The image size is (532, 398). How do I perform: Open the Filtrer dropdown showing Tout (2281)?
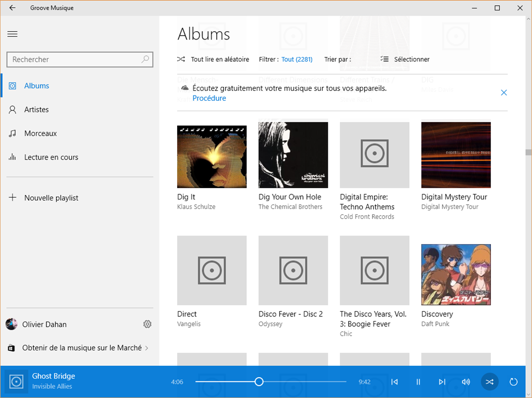tap(297, 59)
